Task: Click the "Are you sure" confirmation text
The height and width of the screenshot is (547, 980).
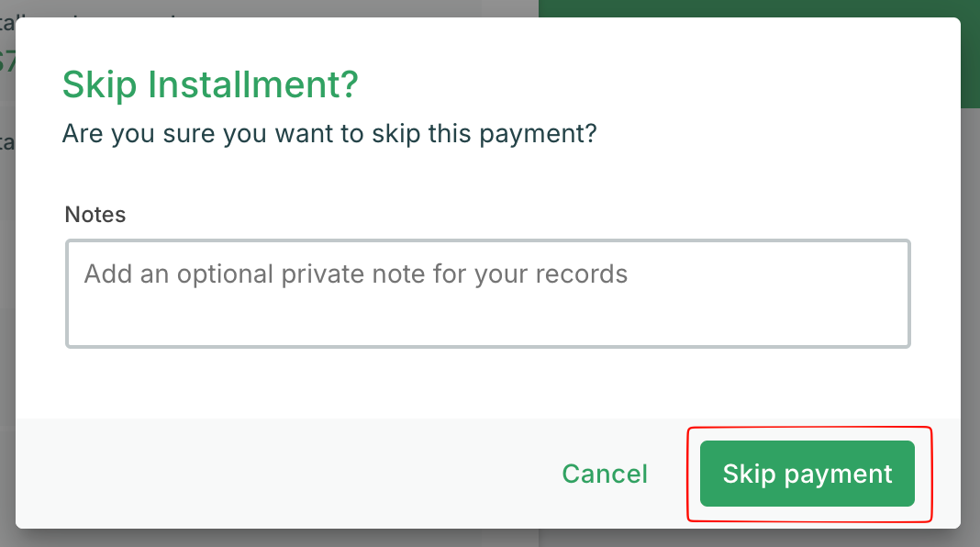Action: tap(329, 134)
